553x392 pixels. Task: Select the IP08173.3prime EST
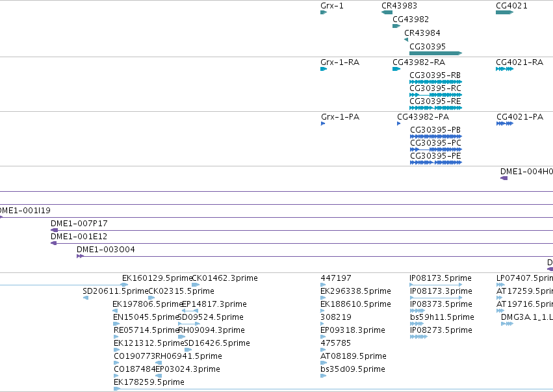(435, 298)
